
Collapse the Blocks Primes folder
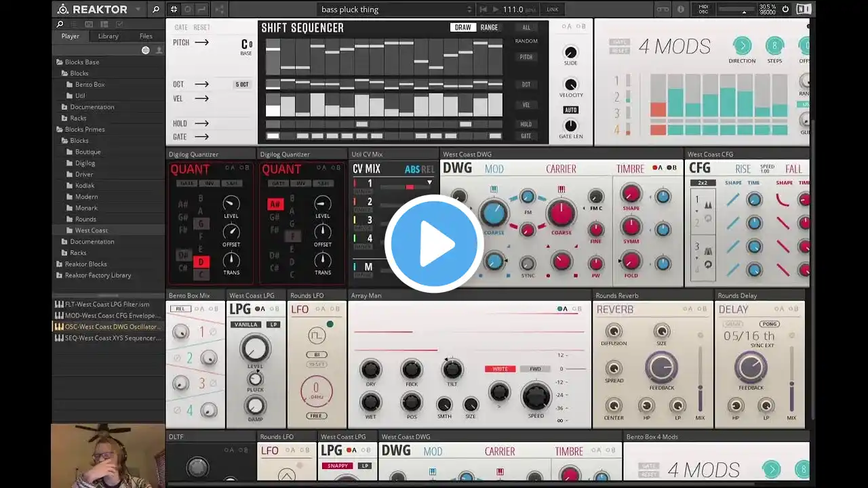click(x=59, y=129)
